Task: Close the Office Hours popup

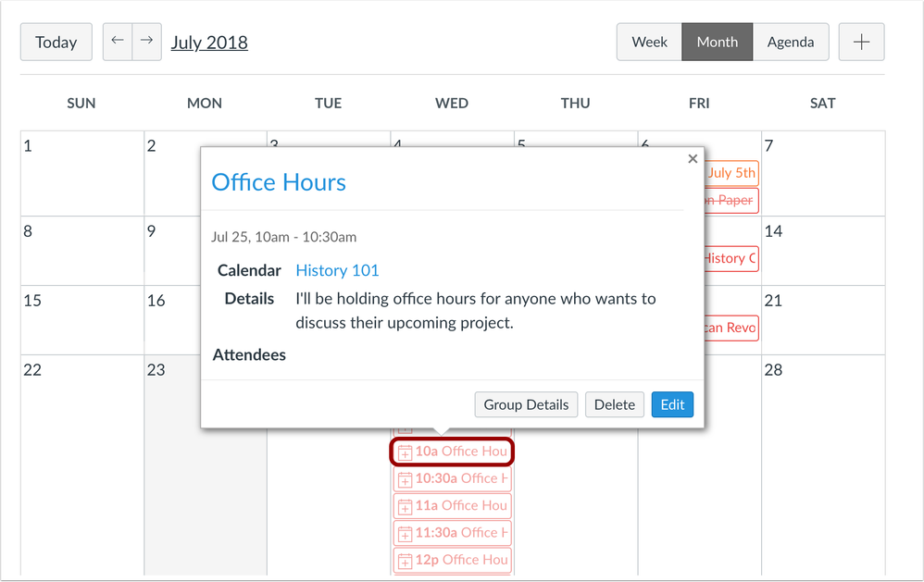Action: tap(693, 158)
